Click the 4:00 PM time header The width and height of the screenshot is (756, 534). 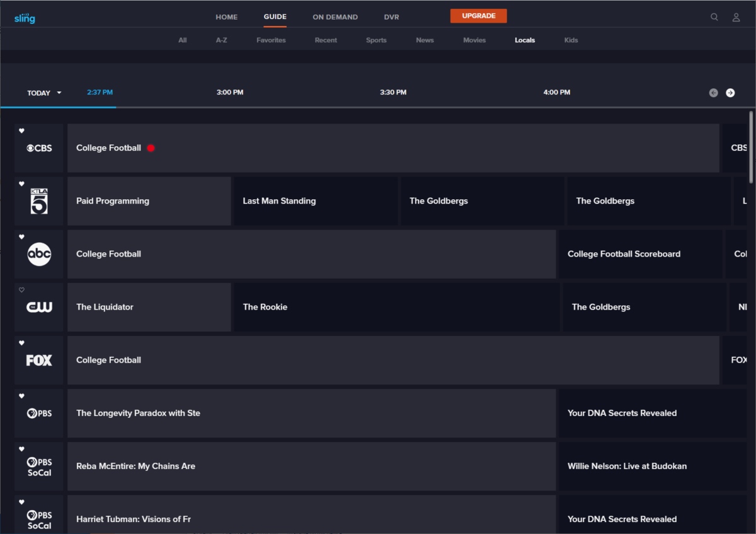click(x=557, y=92)
